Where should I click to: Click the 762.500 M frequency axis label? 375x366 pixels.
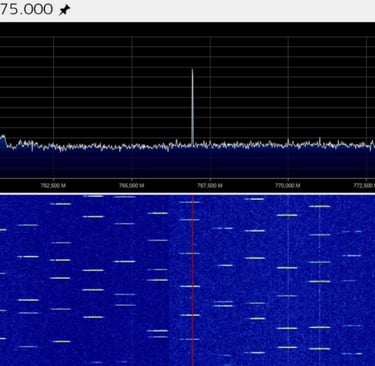(x=53, y=185)
